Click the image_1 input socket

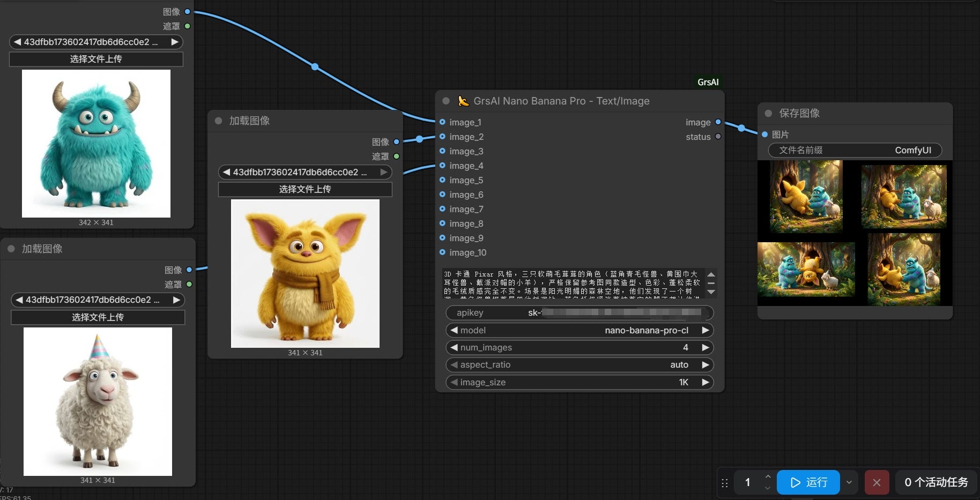[x=442, y=122]
